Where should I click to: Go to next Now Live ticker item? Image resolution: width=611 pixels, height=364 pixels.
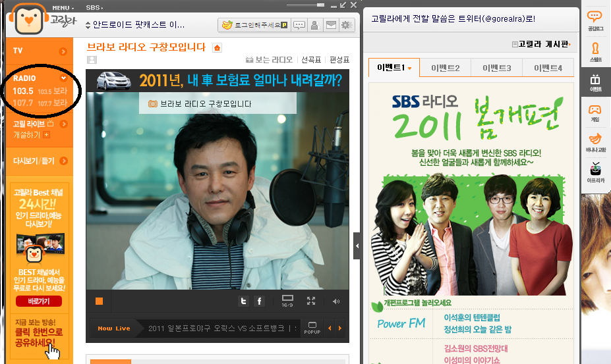[340, 328]
